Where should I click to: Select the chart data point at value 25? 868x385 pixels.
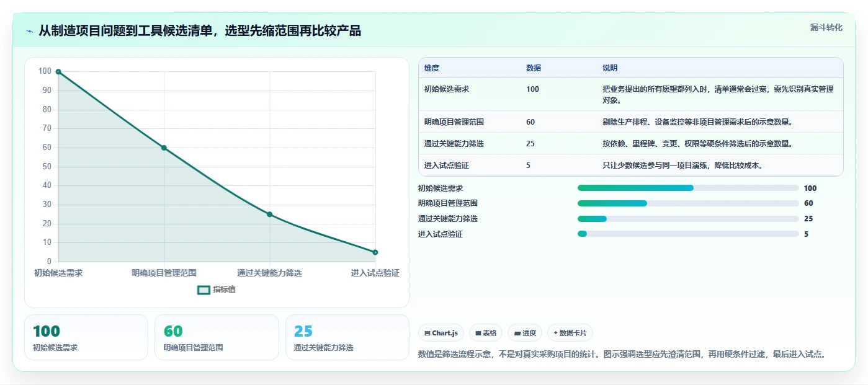click(269, 215)
